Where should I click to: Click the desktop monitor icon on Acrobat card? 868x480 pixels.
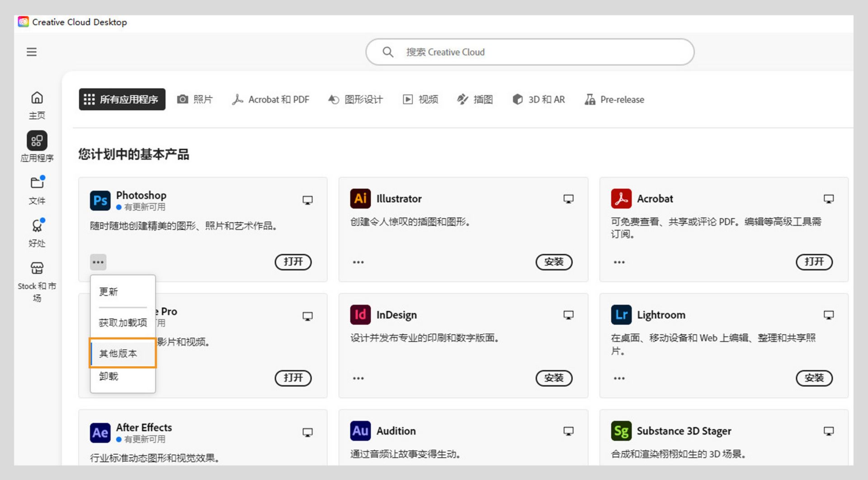(829, 199)
